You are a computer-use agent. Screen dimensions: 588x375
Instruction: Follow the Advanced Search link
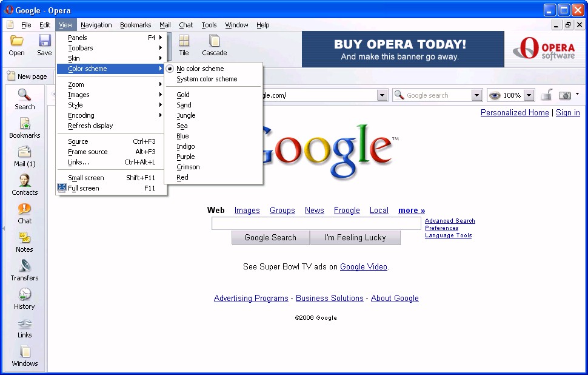coord(450,221)
